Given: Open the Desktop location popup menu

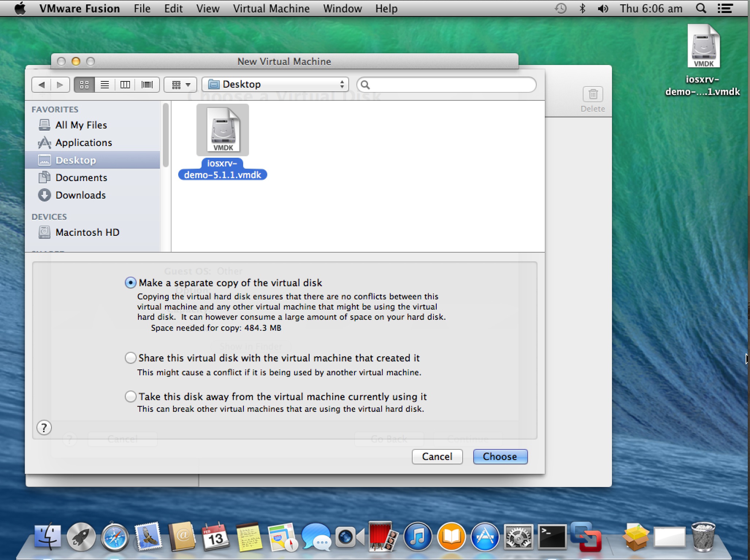Looking at the screenshot, I should tap(275, 85).
